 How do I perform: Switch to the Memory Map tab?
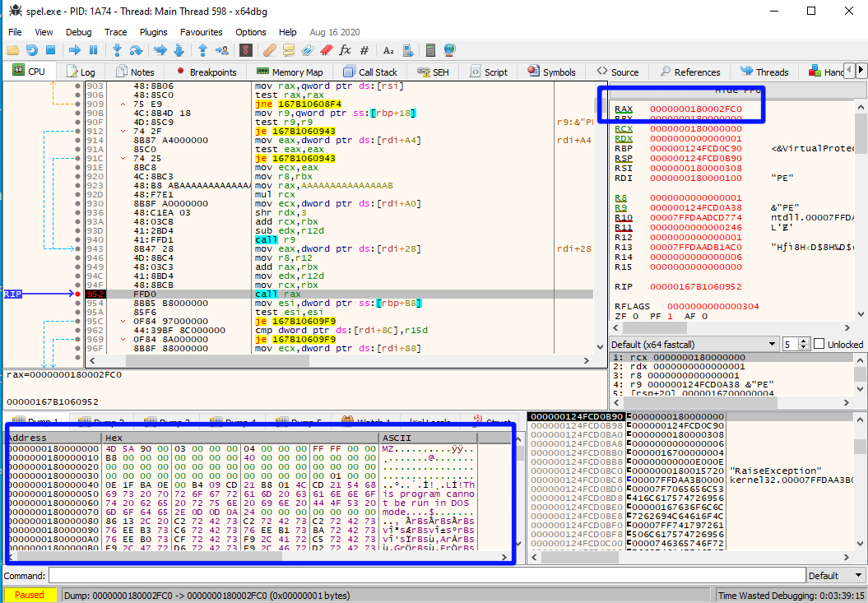[x=290, y=72]
